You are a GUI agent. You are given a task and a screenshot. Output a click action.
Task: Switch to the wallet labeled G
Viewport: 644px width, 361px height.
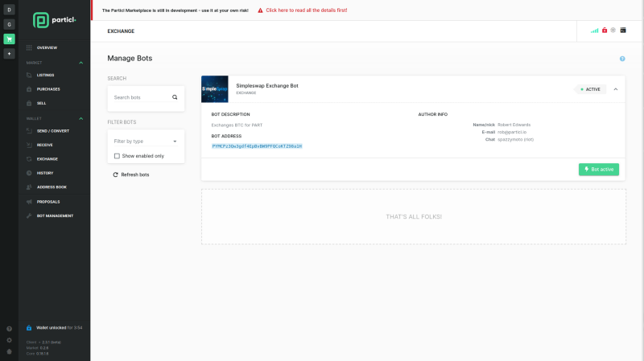[9, 24]
